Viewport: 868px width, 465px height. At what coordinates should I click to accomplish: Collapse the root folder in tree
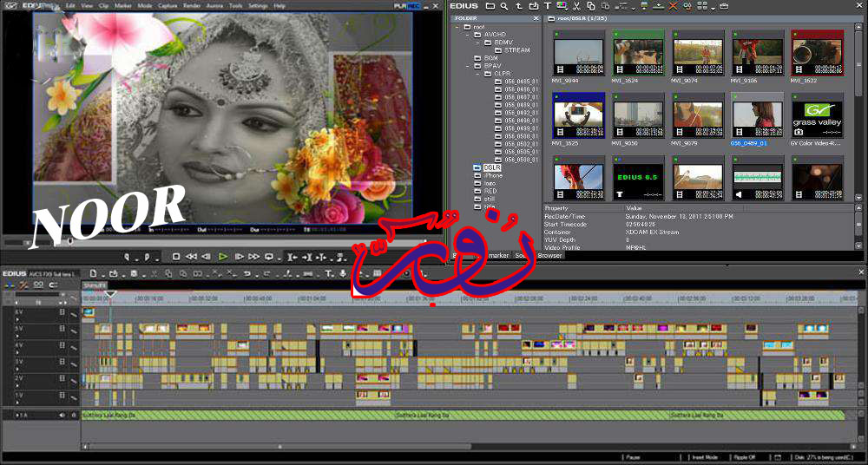tap(457, 27)
